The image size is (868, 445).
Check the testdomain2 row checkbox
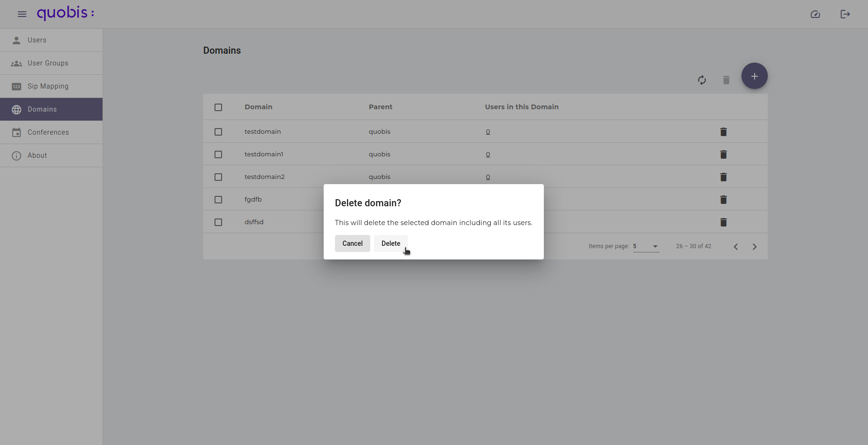tap(218, 177)
